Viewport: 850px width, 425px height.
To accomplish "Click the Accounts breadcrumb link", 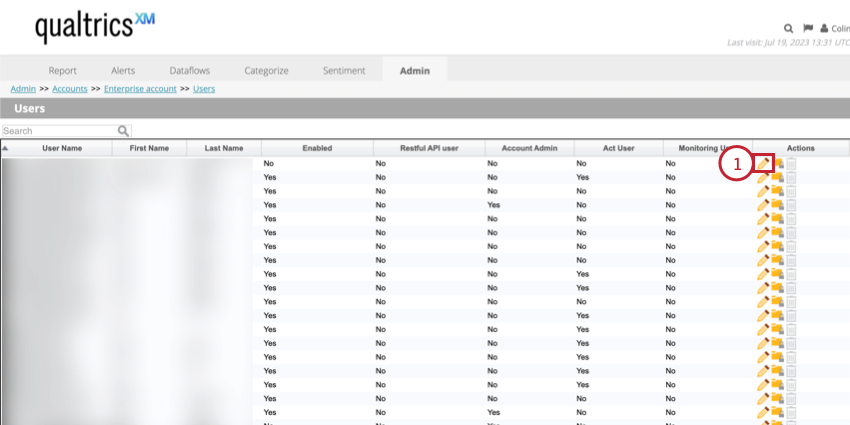I will pos(69,89).
